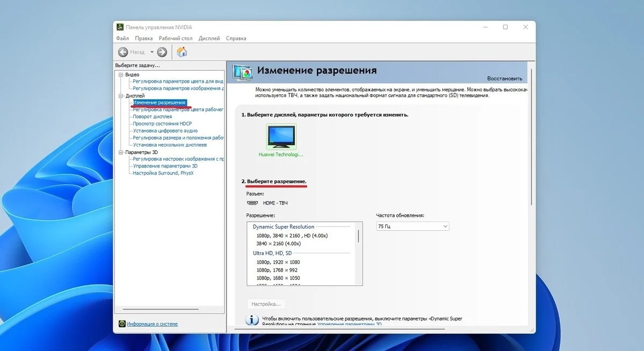This screenshot has width=644, height=351.
Task: Open the Правка menu
Action: click(x=144, y=38)
